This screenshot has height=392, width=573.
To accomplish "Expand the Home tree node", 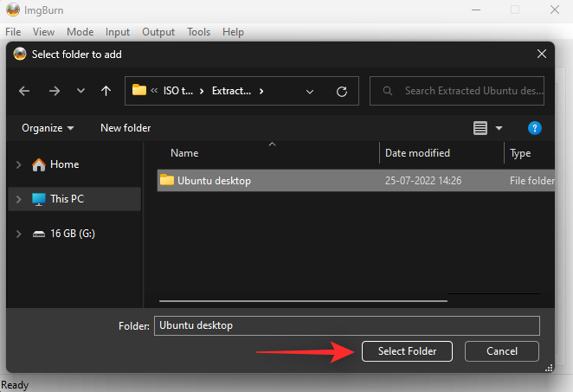I will pyautogui.click(x=19, y=164).
